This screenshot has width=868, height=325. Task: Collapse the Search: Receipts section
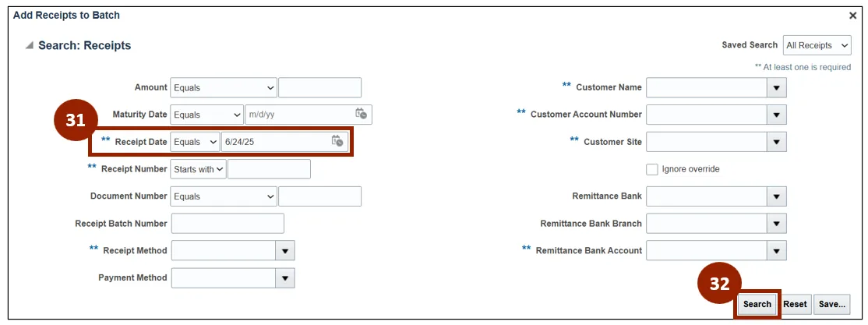click(30, 46)
